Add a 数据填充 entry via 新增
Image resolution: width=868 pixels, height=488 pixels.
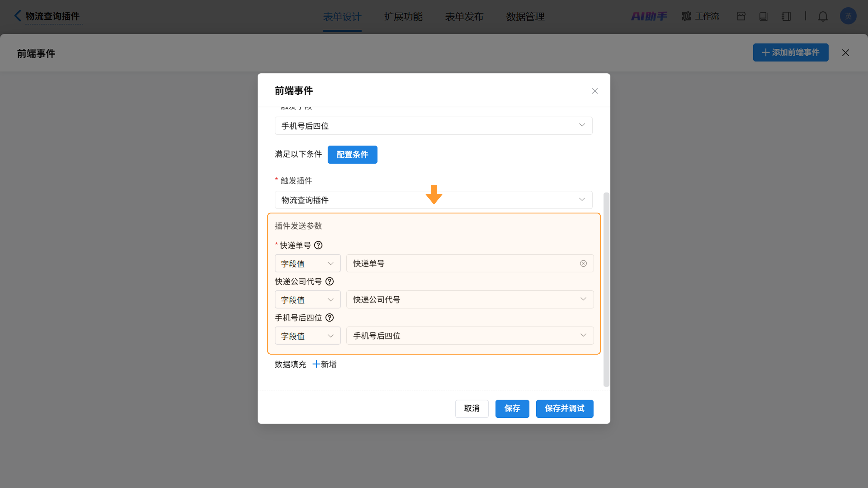pos(325,364)
